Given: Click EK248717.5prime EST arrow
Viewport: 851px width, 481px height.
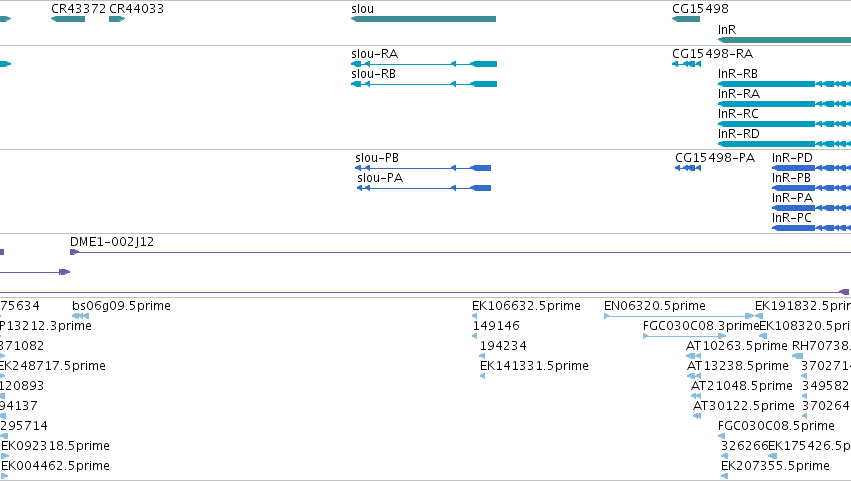Looking at the screenshot, I should pyautogui.click(x=2, y=376).
